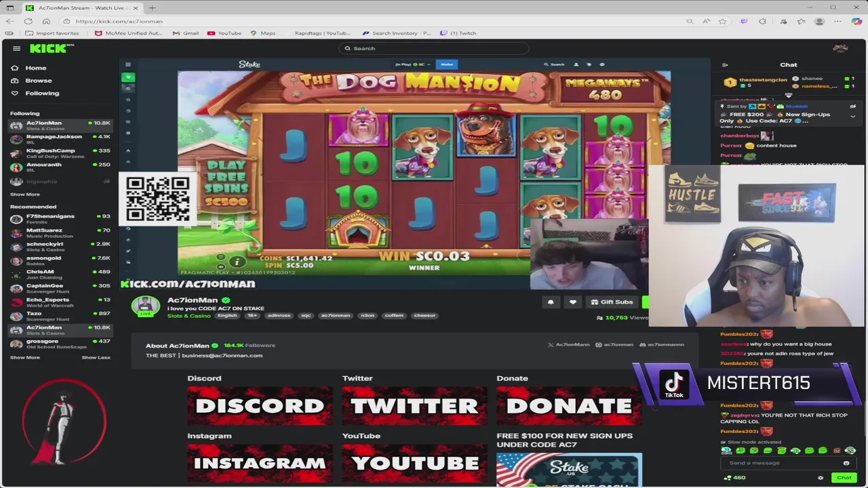
Task: Open Slots & Casino category link
Action: pyautogui.click(x=189, y=316)
